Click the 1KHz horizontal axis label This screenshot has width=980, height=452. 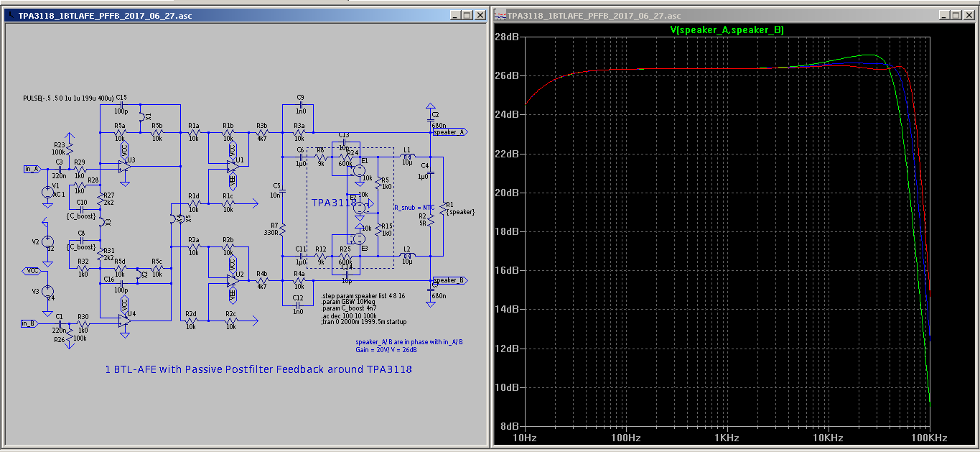tap(727, 438)
